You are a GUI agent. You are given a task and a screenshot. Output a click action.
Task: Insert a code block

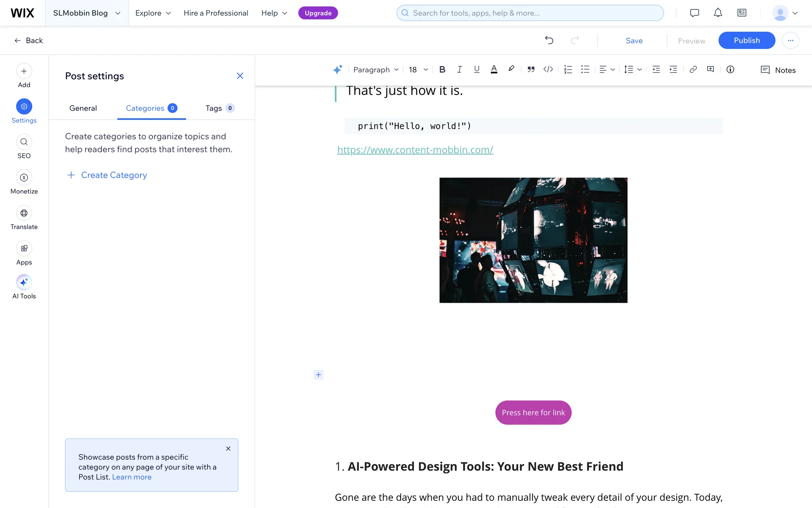pos(548,70)
